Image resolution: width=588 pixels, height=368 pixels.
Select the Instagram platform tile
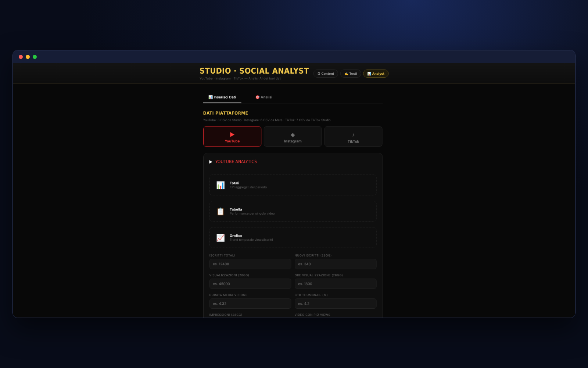coord(293,137)
